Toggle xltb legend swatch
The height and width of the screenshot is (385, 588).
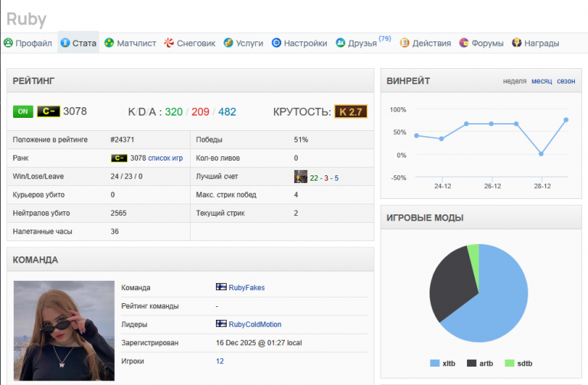[x=435, y=363]
